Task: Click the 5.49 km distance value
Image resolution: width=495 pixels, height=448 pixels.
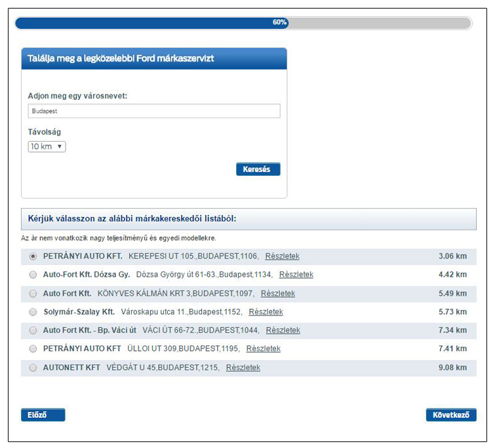Action: 452,293
